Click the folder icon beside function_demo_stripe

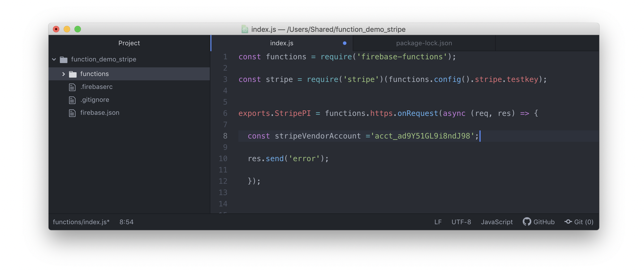point(64,59)
